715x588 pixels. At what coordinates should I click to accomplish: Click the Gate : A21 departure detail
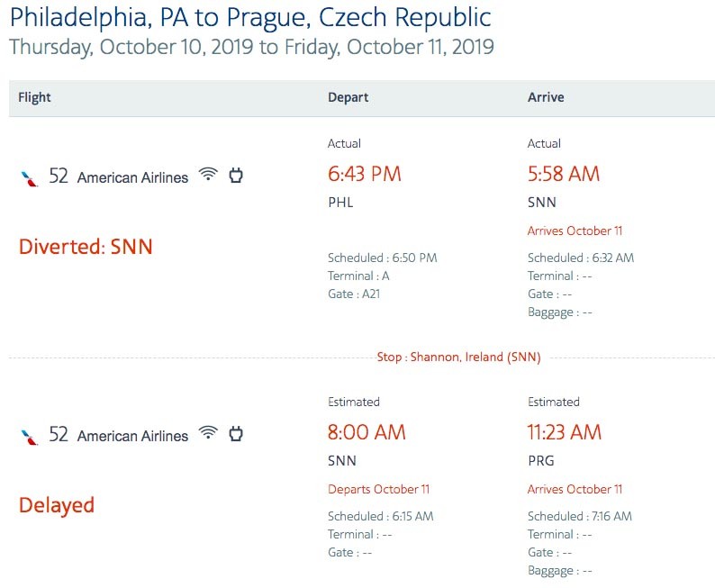[x=354, y=294]
